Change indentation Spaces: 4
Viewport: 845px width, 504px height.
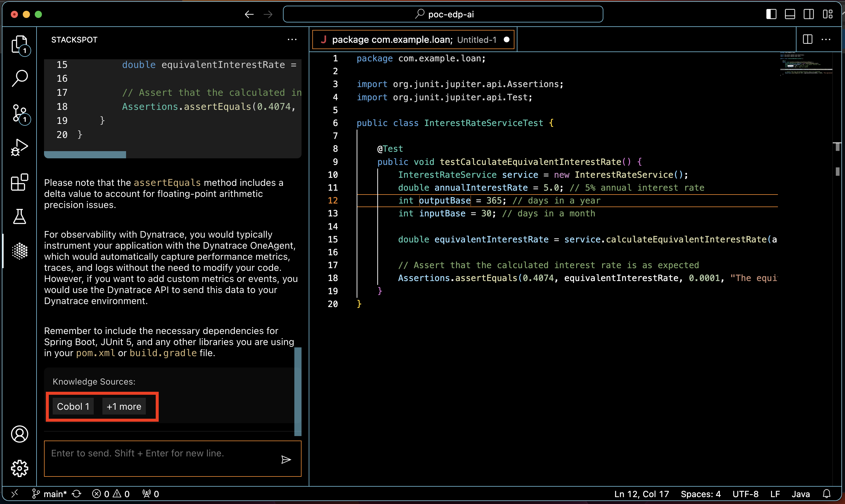coord(701,494)
